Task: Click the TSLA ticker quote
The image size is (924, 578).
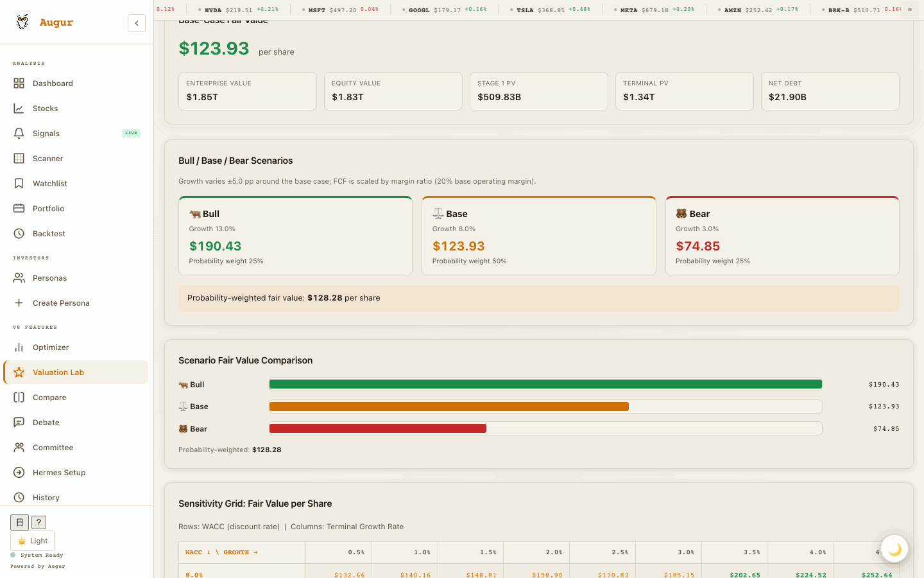Action: (x=550, y=10)
